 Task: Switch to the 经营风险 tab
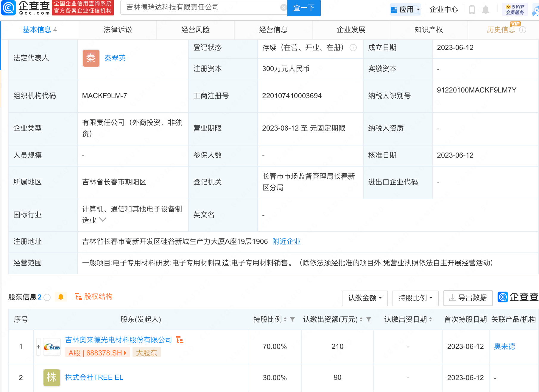click(x=195, y=30)
